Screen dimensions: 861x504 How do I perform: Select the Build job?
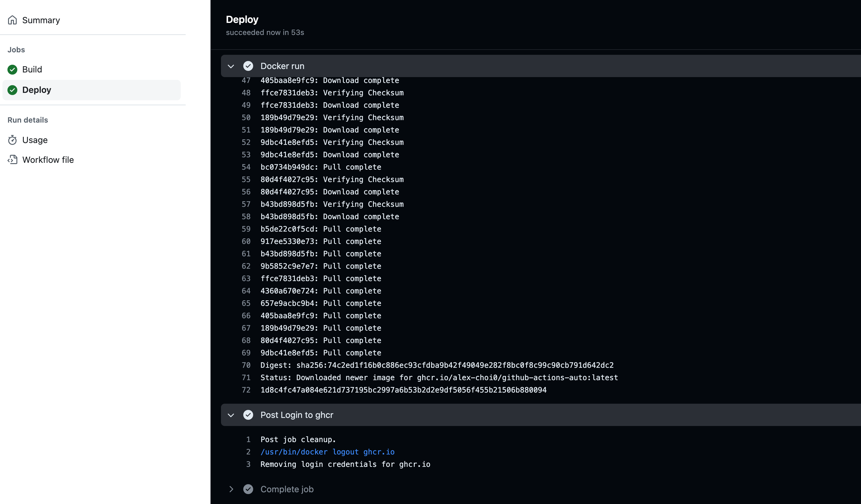[x=32, y=69]
